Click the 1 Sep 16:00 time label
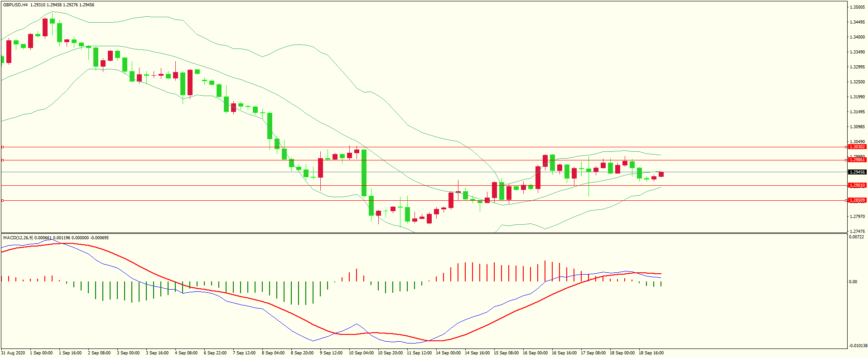Image resolution: width=868 pixels, height=358 pixels. [x=70, y=353]
